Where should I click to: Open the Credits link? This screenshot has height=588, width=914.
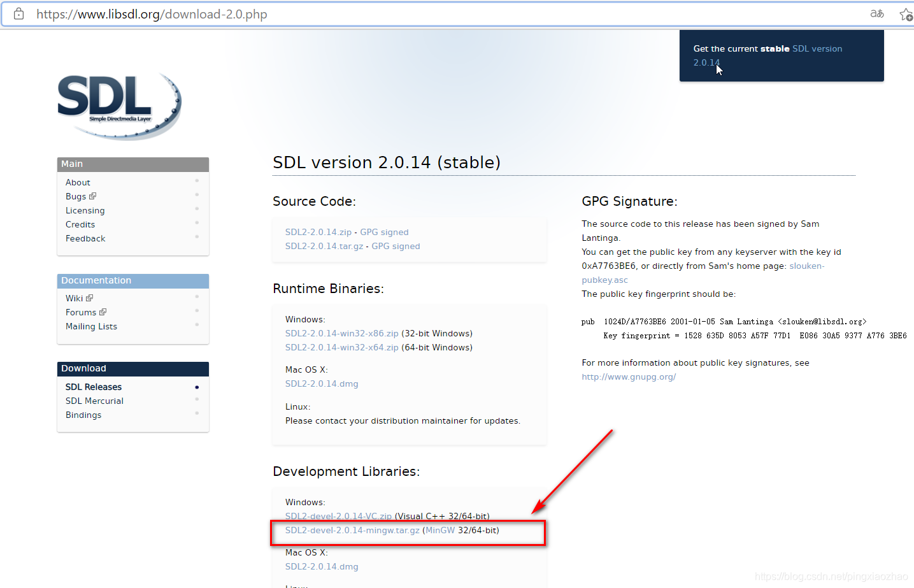(x=80, y=224)
